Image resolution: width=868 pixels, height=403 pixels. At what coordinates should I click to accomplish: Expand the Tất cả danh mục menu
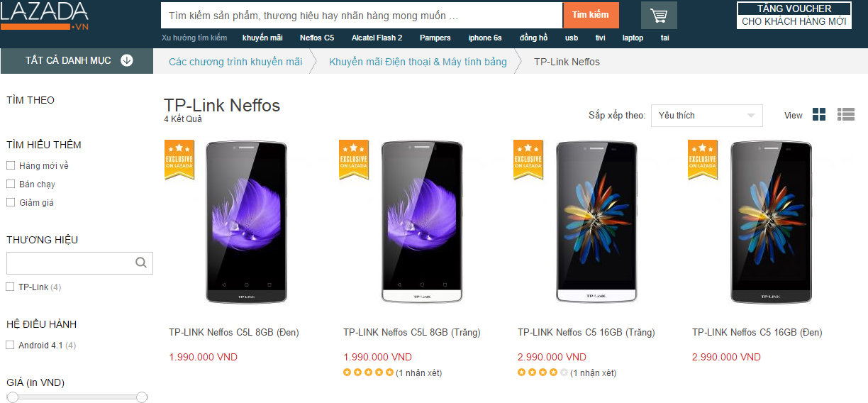[x=68, y=60]
